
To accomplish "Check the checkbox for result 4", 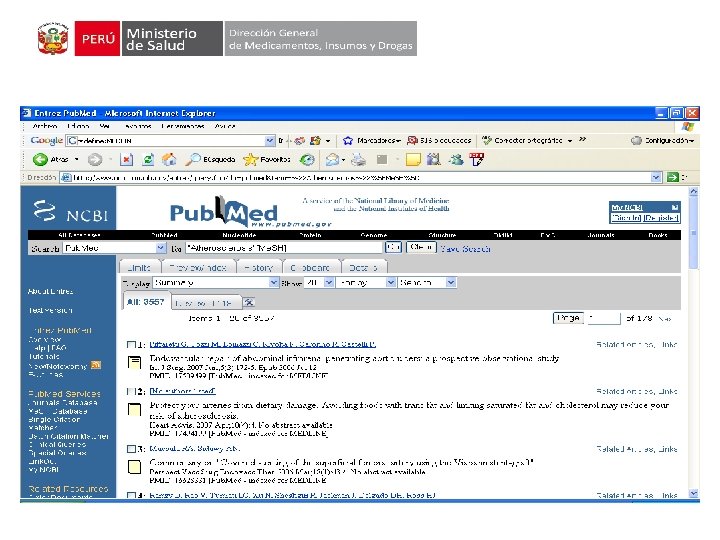I will coord(131,495).
